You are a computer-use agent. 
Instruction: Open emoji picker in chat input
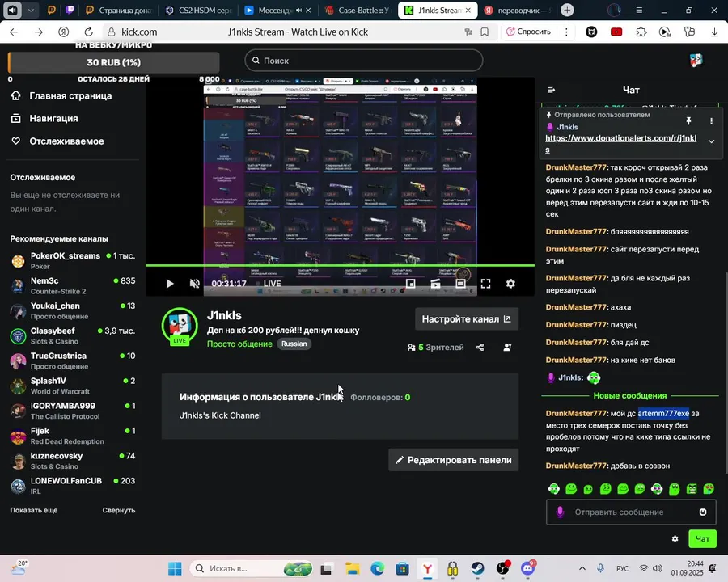tap(703, 512)
